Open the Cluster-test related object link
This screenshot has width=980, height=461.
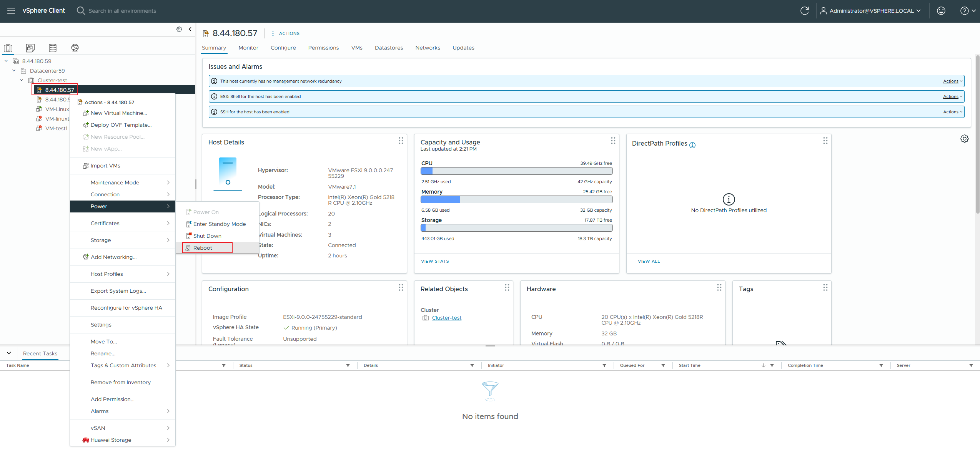tap(446, 318)
